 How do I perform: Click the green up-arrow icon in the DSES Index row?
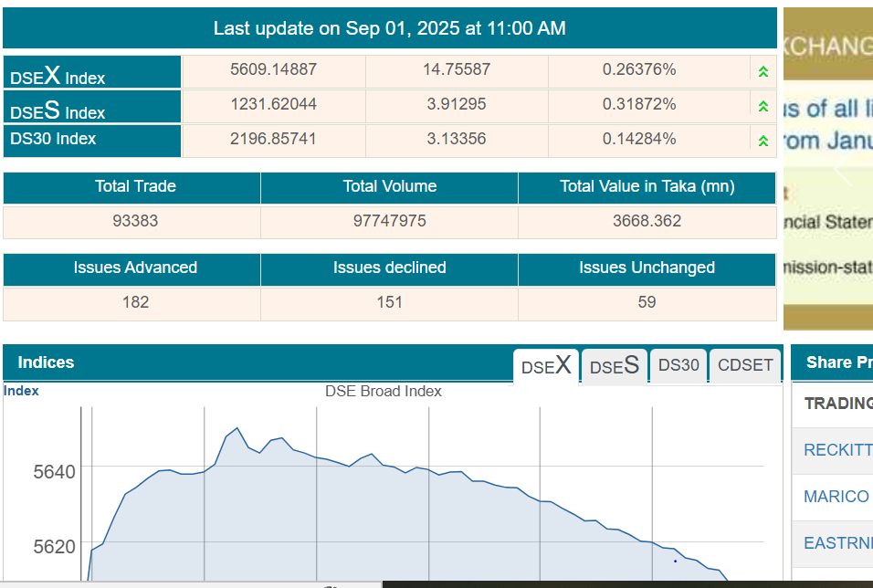[763, 106]
